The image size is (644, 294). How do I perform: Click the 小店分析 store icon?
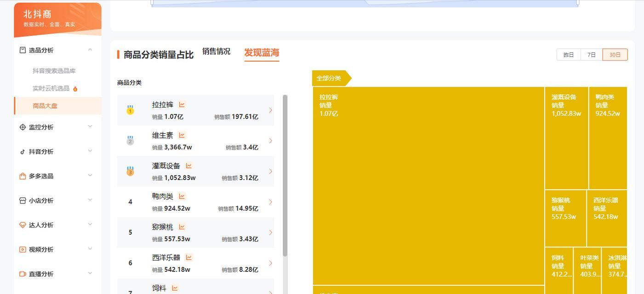tap(23, 201)
